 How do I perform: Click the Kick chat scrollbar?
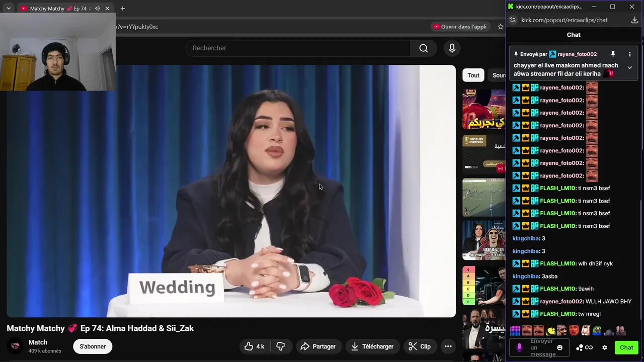tap(641, 260)
